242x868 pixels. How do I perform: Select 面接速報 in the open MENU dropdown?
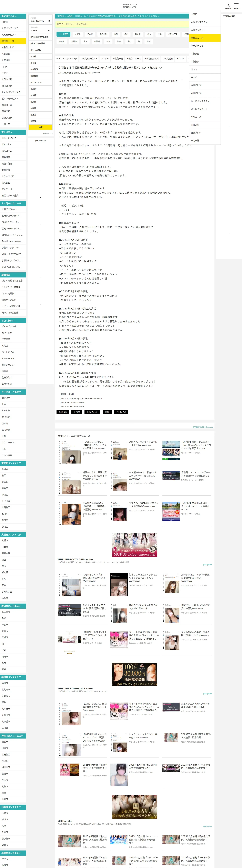205,125
